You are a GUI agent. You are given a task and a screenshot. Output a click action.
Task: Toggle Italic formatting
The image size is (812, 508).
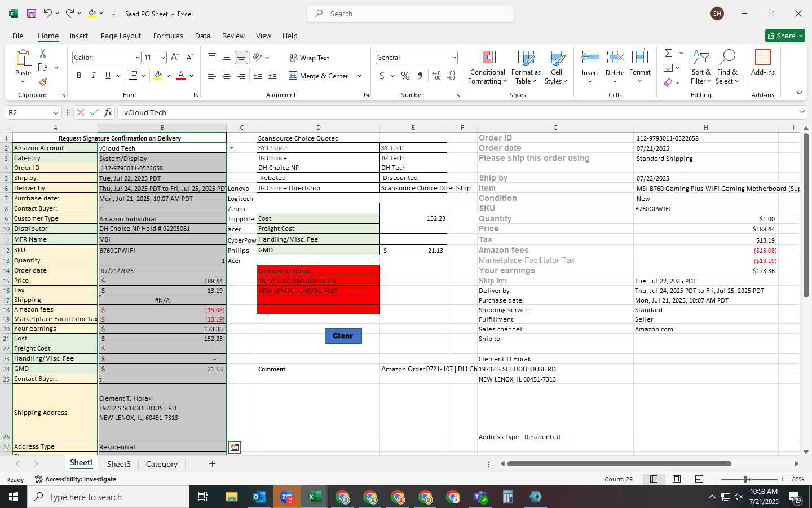pyautogui.click(x=93, y=76)
